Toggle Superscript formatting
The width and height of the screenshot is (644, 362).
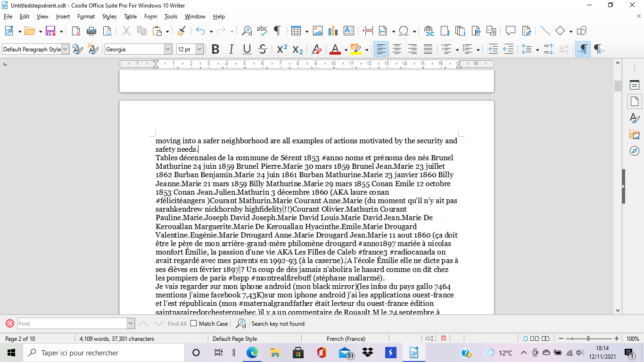[x=282, y=49]
